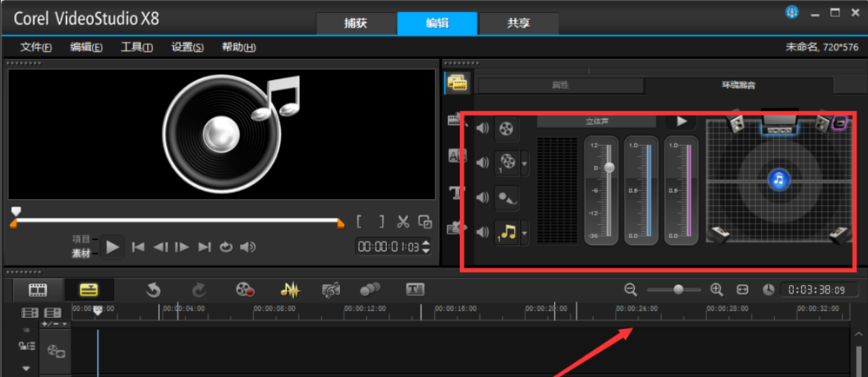Click the blue music note sound position
Image resolution: width=868 pixels, height=377 pixels.
point(779,179)
